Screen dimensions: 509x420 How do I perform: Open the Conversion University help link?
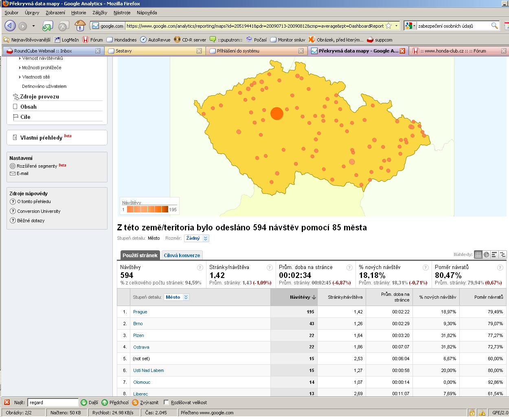point(39,211)
